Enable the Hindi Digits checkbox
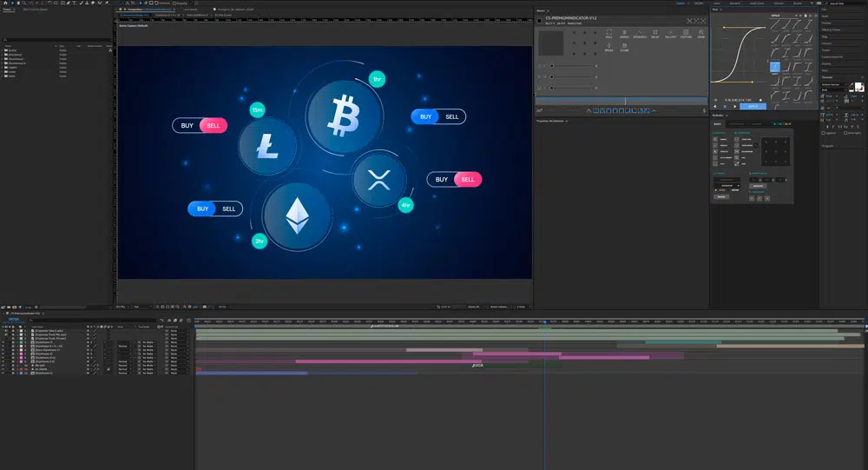This screenshot has width=868, height=470. click(x=844, y=133)
